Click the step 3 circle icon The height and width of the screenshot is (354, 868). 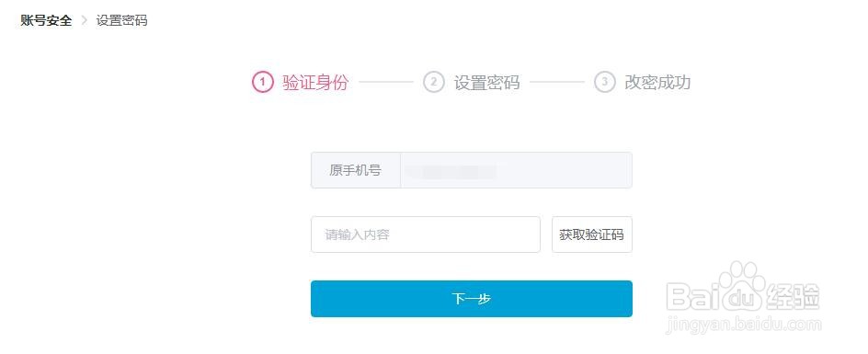tap(604, 83)
